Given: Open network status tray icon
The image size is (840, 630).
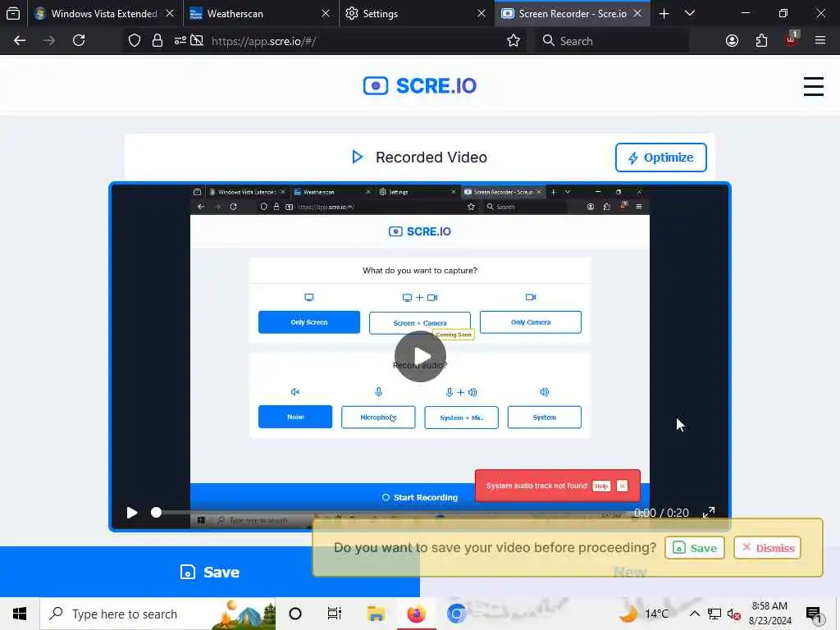Looking at the screenshot, I should click(714, 614).
